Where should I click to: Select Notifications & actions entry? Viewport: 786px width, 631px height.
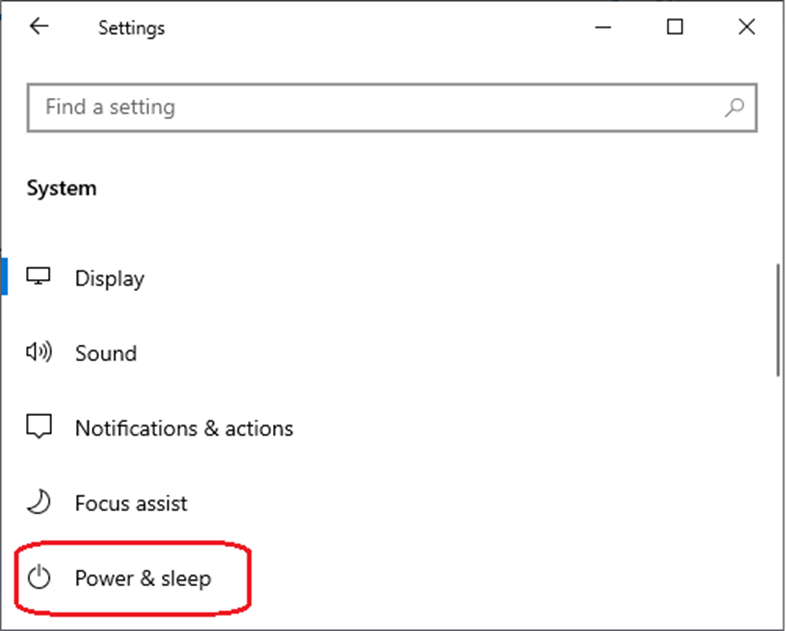(184, 429)
